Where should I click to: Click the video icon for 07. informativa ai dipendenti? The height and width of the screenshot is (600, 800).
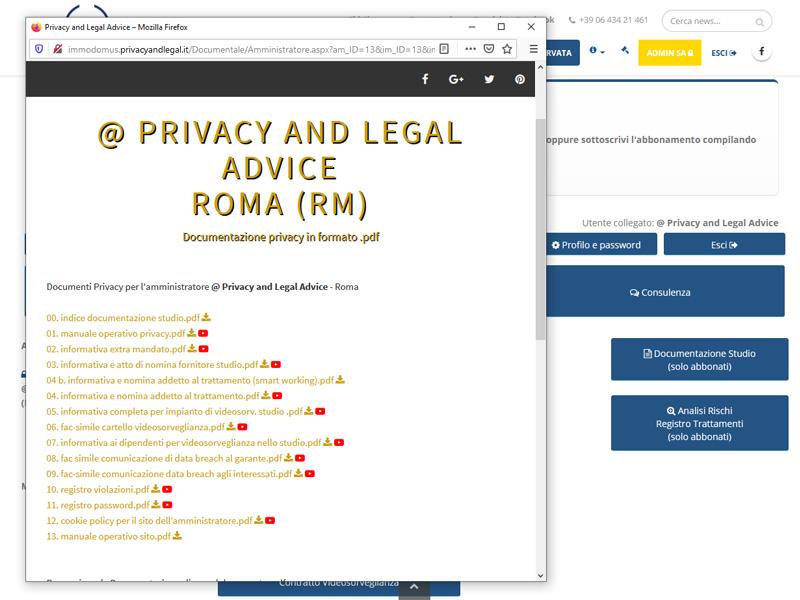click(x=339, y=442)
